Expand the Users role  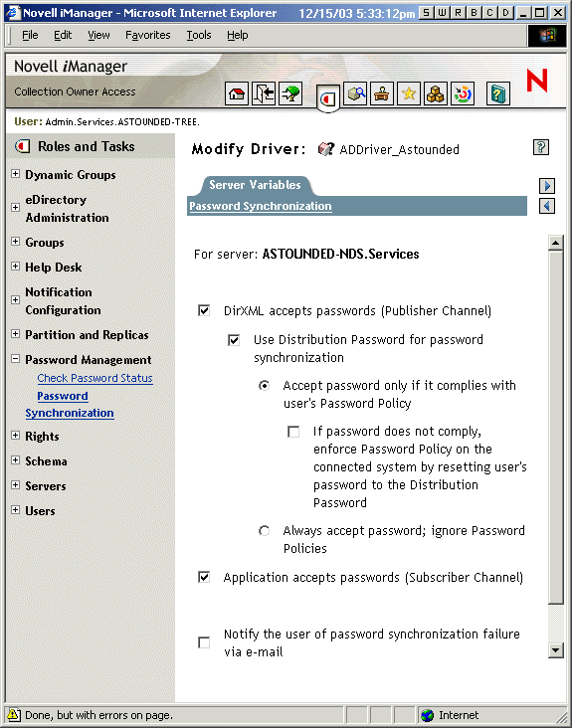(x=15, y=510)
